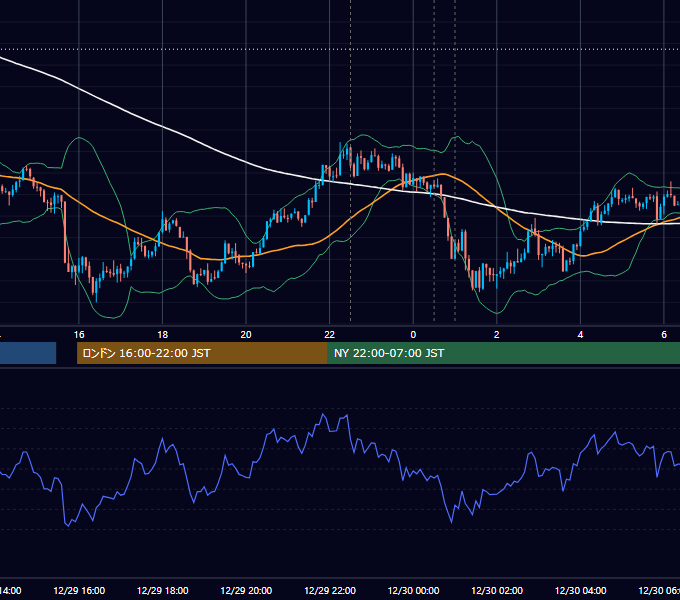Click the 4 hour label on price chart axis

[x=580, y=335]
